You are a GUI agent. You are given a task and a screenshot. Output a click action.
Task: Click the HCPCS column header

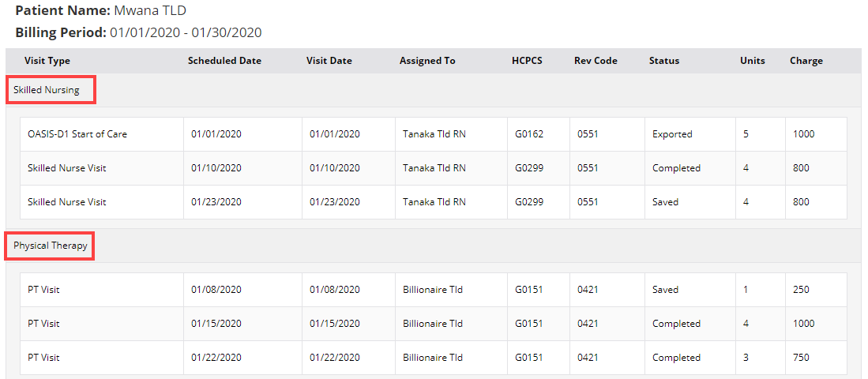527,61
